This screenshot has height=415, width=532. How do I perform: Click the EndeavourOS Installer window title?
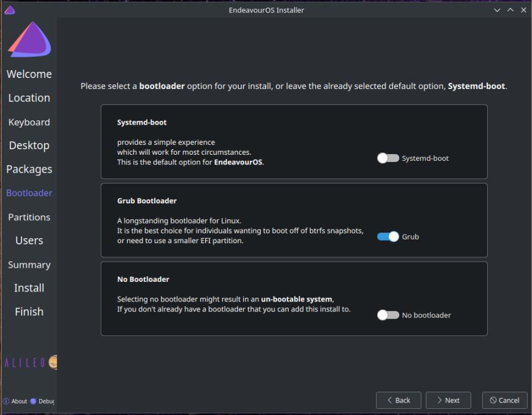(x=267, y=10)
